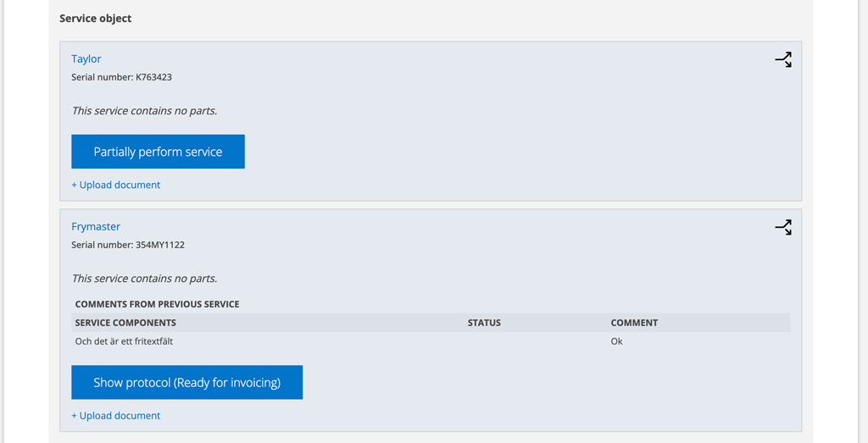868x443 pixels.
Task: Open the Frymaster service object link
Action: click(x=96, y=226)
